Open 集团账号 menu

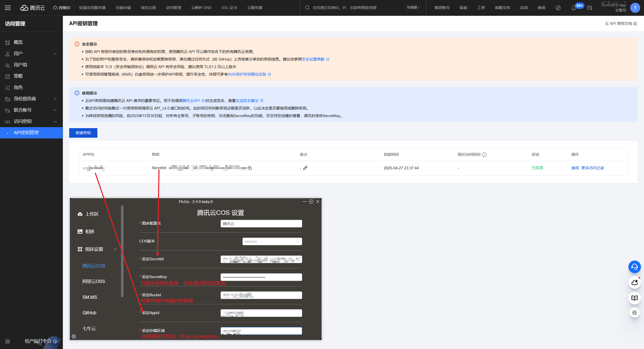coord(442,8)
